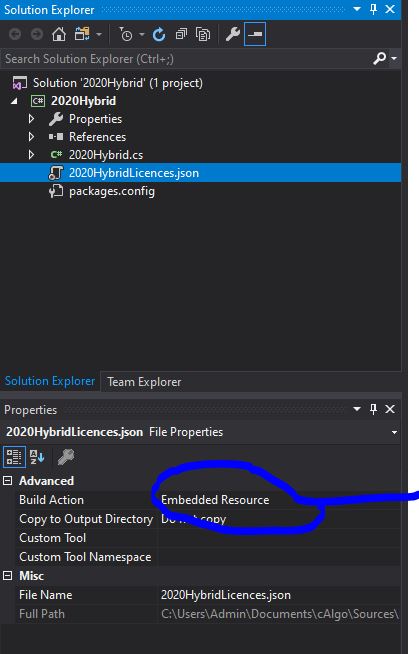Open the Pending Changes Filter clock icon
419x654 pixels.
click(x=126, y=35)
